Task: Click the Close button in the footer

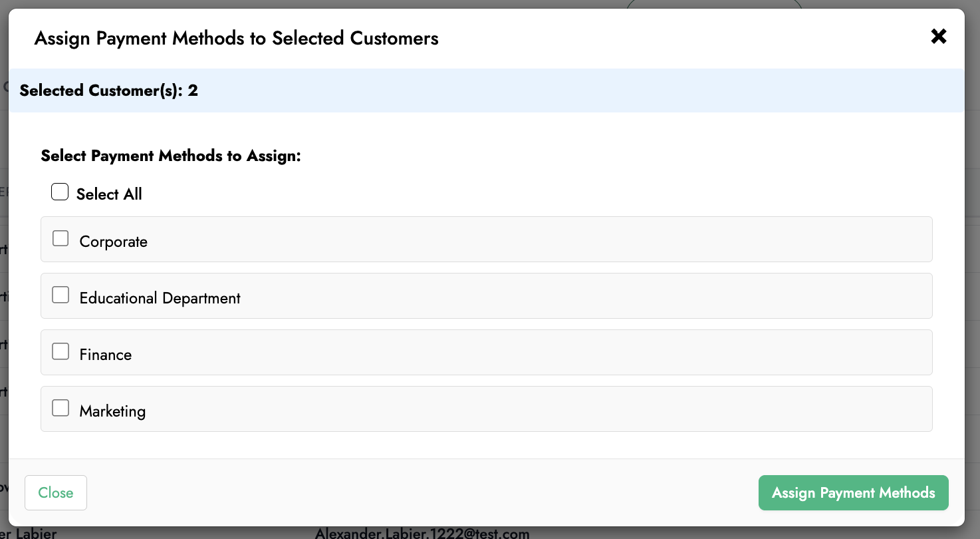Action: coord(56,492)
